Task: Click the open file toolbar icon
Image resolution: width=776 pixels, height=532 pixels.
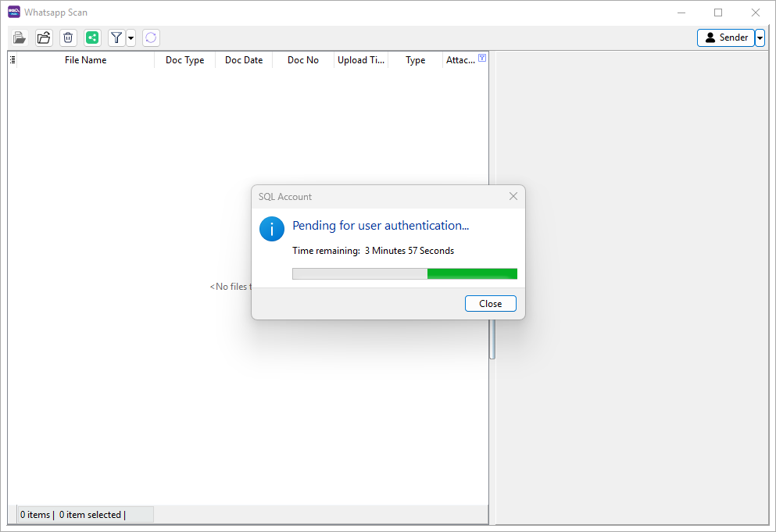Action: point(20,37)
